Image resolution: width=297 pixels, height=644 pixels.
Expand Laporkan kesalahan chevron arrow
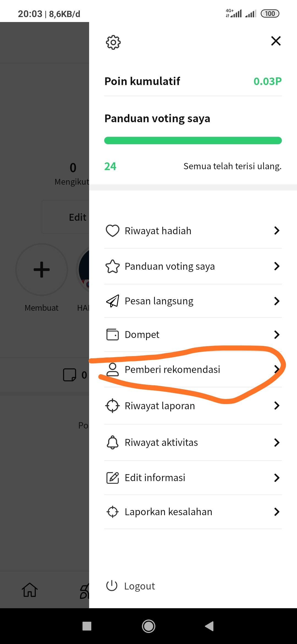277,512
